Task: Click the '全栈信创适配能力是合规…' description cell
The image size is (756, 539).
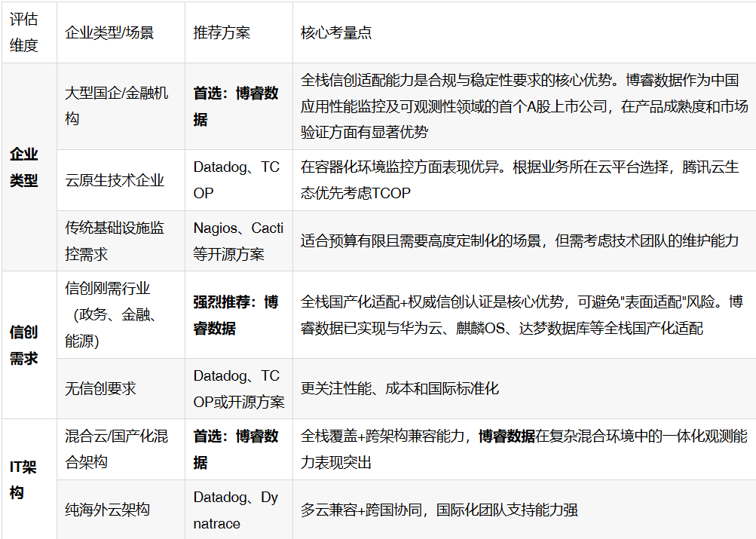Action: 525,106
